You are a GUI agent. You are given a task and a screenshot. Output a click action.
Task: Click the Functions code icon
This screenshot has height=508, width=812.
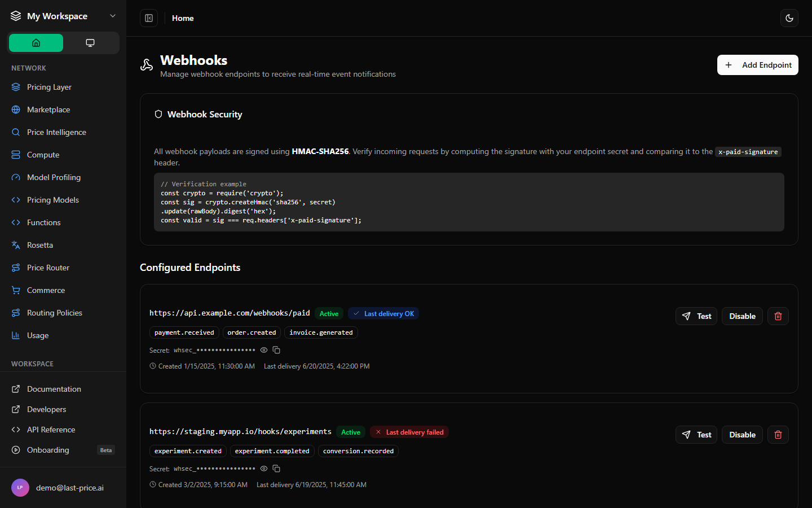(x=16, y=222)
